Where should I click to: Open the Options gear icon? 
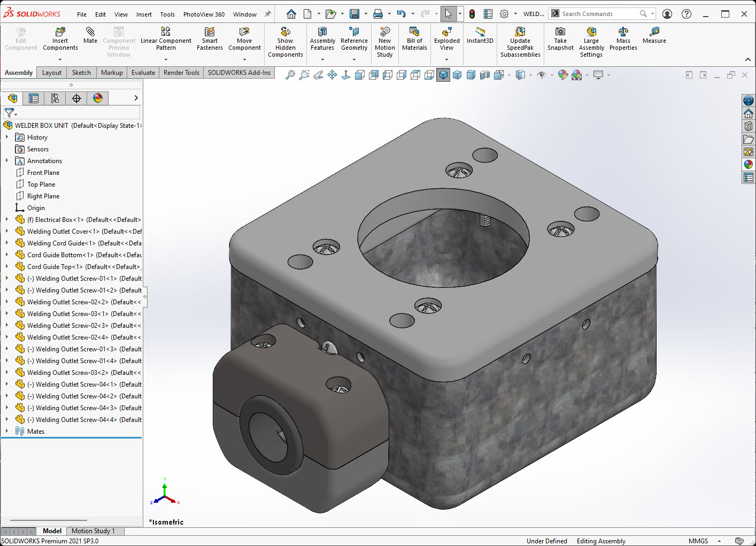click(x=504, y=14)
